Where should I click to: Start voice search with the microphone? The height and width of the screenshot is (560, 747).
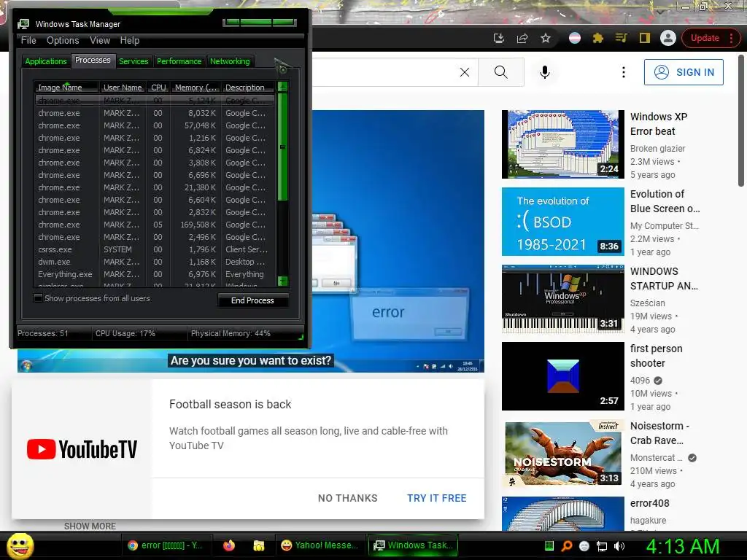(544, 72)
